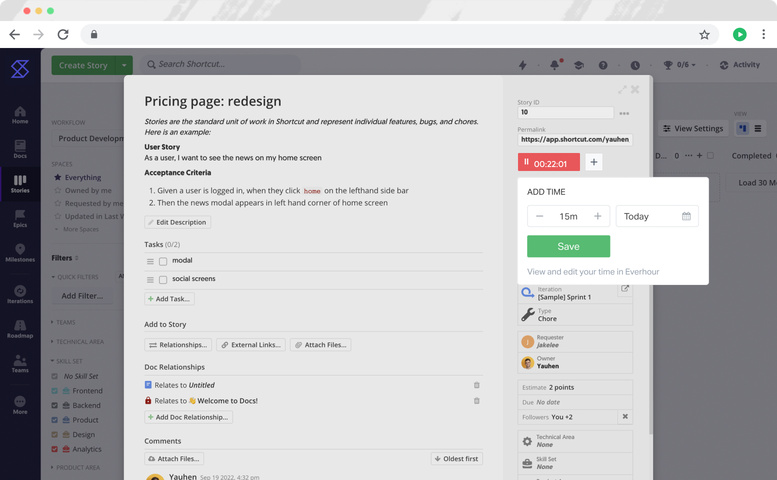
Task: Click the graduation cap icon
Action: tap(578, 65)
